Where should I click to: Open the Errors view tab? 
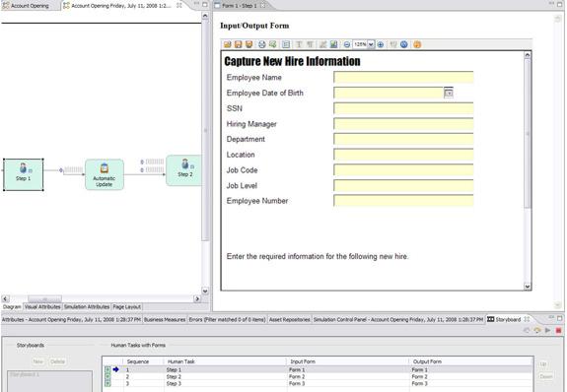click(x=227, y=319)
